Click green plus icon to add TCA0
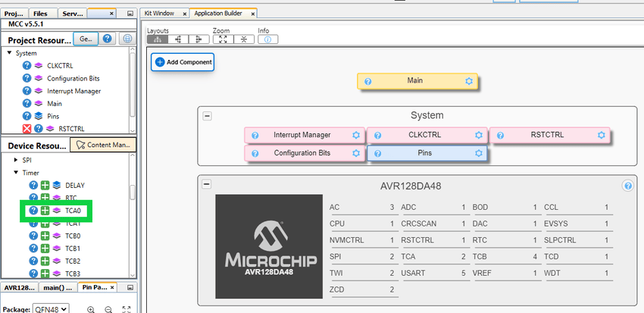This screenshot has height=313, width=644. coord(45,210)
